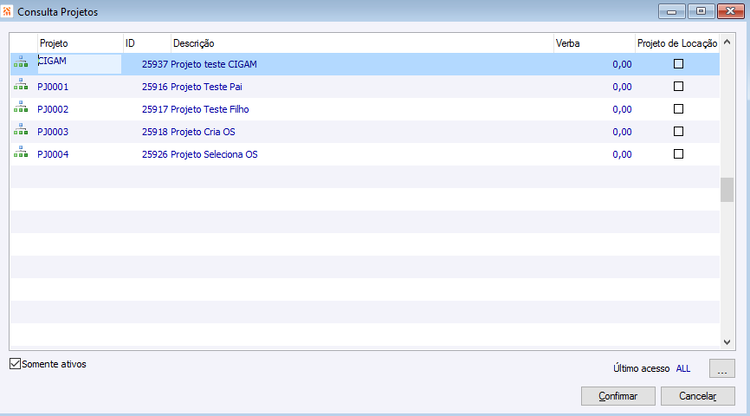Click ID value 25916

tap(155, 87)
